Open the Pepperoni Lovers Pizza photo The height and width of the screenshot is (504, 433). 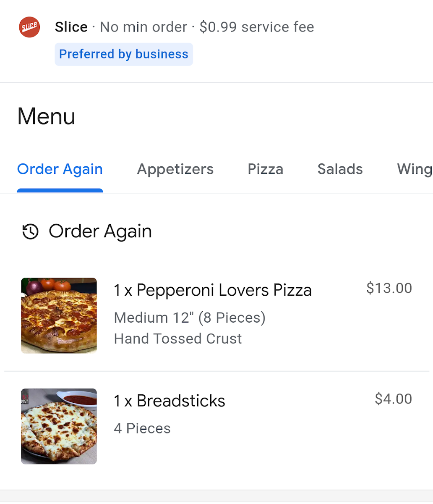[x=59, y=315]
